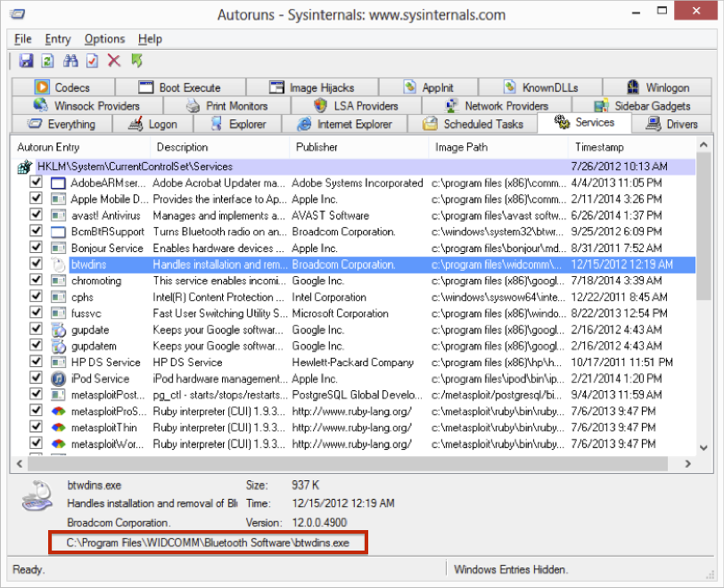
Task: Disable the avast! Antivirus checkbox
Action: [36, 215]
